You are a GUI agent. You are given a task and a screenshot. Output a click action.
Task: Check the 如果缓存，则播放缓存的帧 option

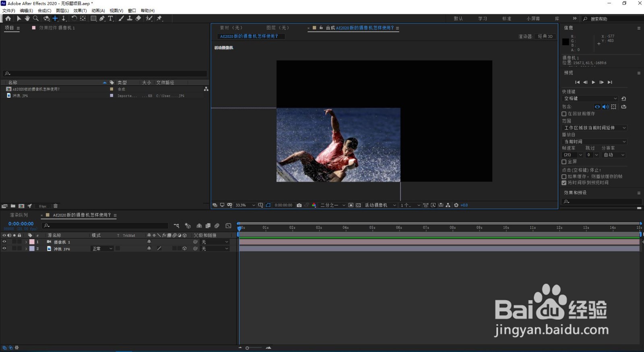click(x=564, y=176)
